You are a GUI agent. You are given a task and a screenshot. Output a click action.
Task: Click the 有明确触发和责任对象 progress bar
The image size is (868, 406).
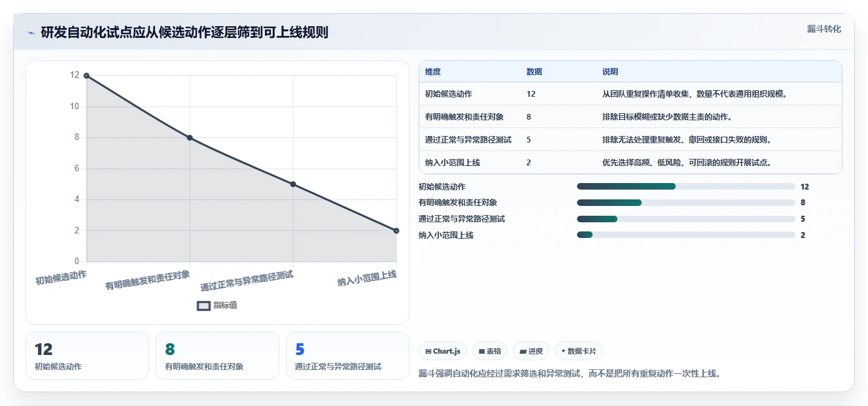pyautogui.click(x=686, y=203)
